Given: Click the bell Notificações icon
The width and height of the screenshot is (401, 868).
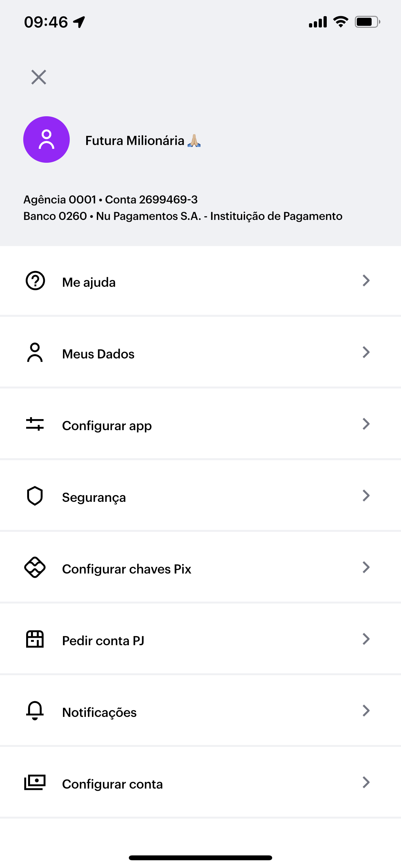Looking at the screenshot, I should 35,711.
